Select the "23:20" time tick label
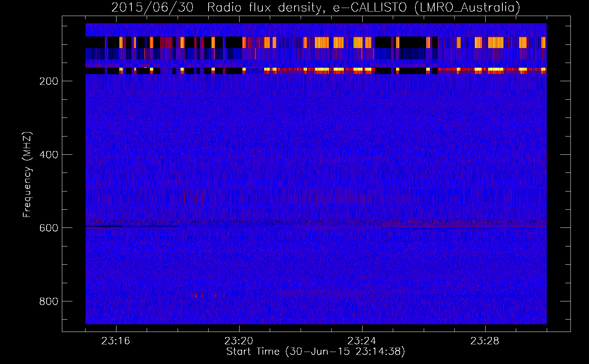This screenshot has height=364, width=589. 239,341
